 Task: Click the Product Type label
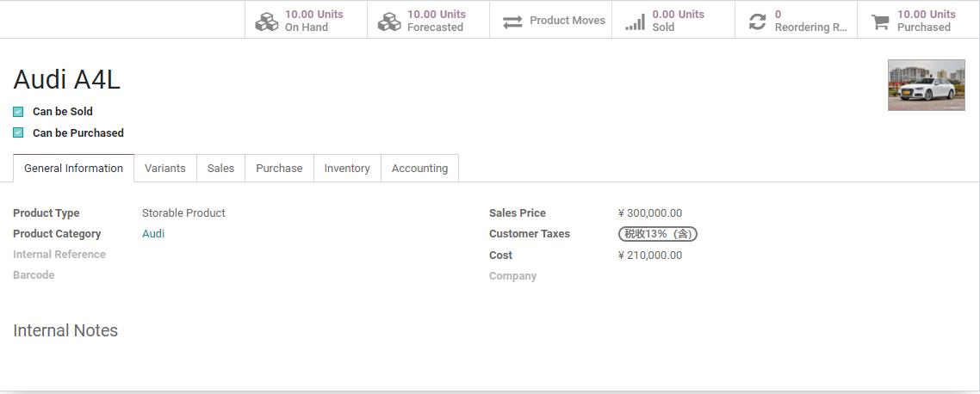coord(47,213)
